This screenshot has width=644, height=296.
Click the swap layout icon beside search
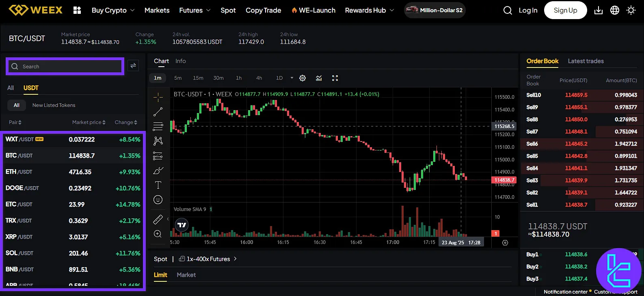tap(133, 66)
